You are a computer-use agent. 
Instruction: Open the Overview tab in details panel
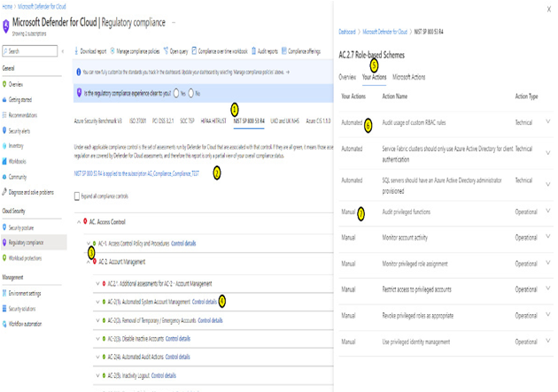[x=347, y=77]
